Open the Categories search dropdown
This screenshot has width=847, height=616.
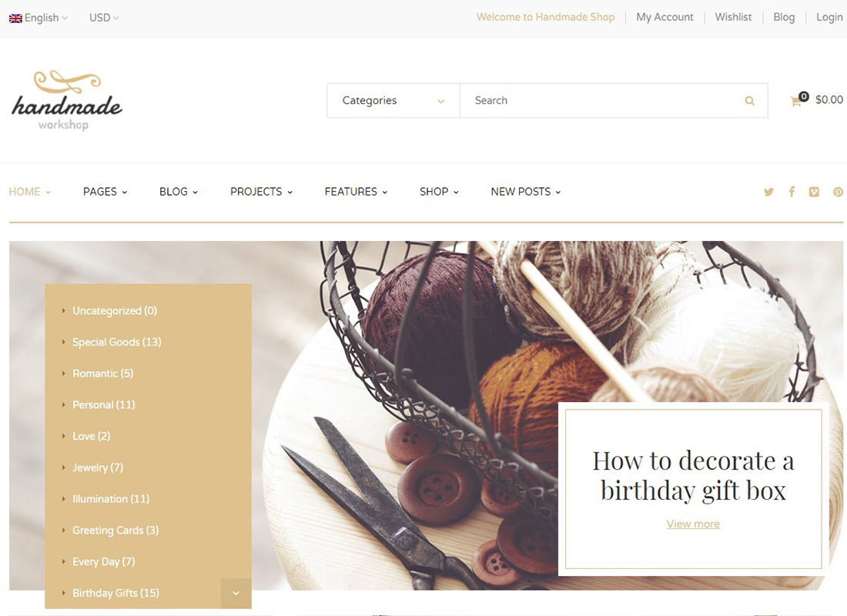point(393,101)
